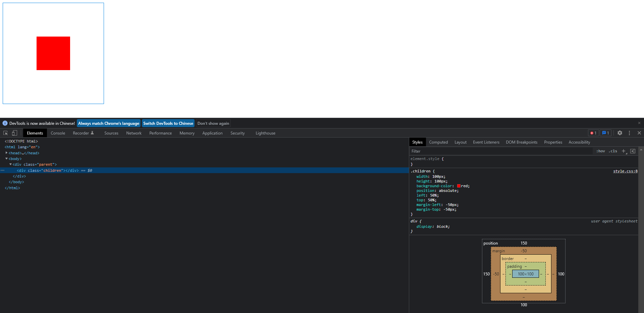Switch to the Computed pane tab
The height and width of the screenshot is (313, 644).
438,142
